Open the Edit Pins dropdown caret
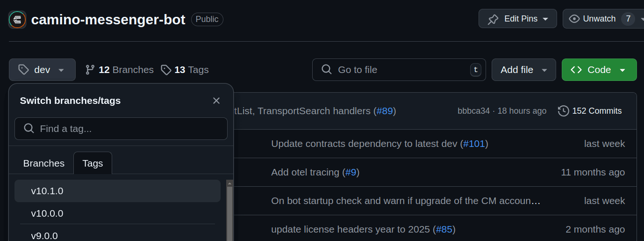Viewport: 644px width, 241px height. tap(546, 19)
